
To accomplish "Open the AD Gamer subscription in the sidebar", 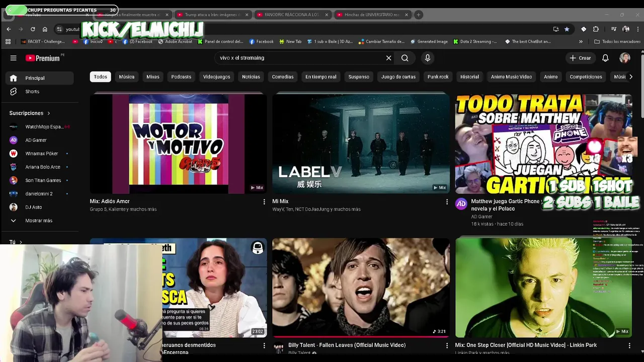I will [x=40, y=140].
